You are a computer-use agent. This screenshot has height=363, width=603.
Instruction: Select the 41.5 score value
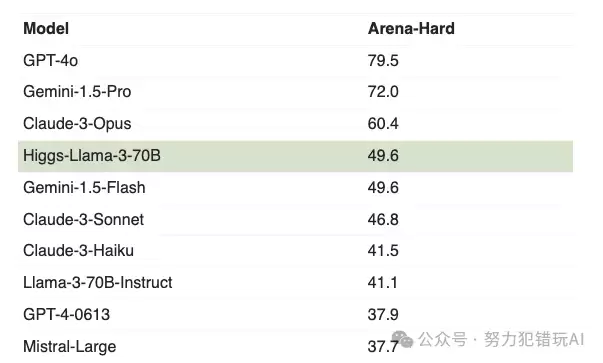click(x=383, y=251)
